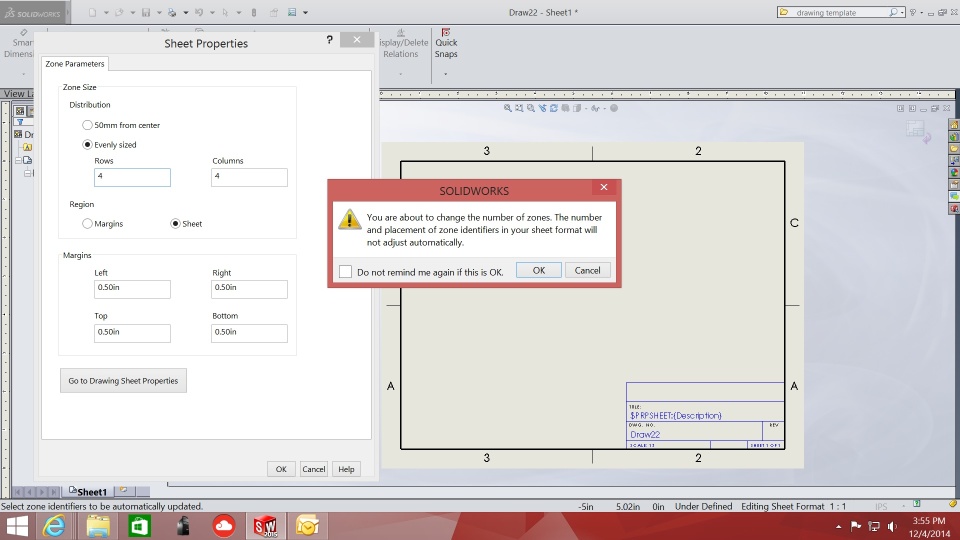This screenshot has width=960, height=540.
Task: Click the Windows Start button
Action: point(17,526)
